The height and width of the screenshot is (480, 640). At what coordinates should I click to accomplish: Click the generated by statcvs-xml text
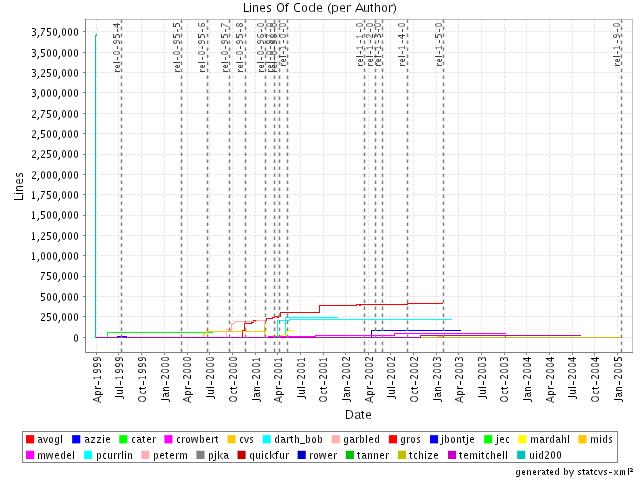point(574,470)
